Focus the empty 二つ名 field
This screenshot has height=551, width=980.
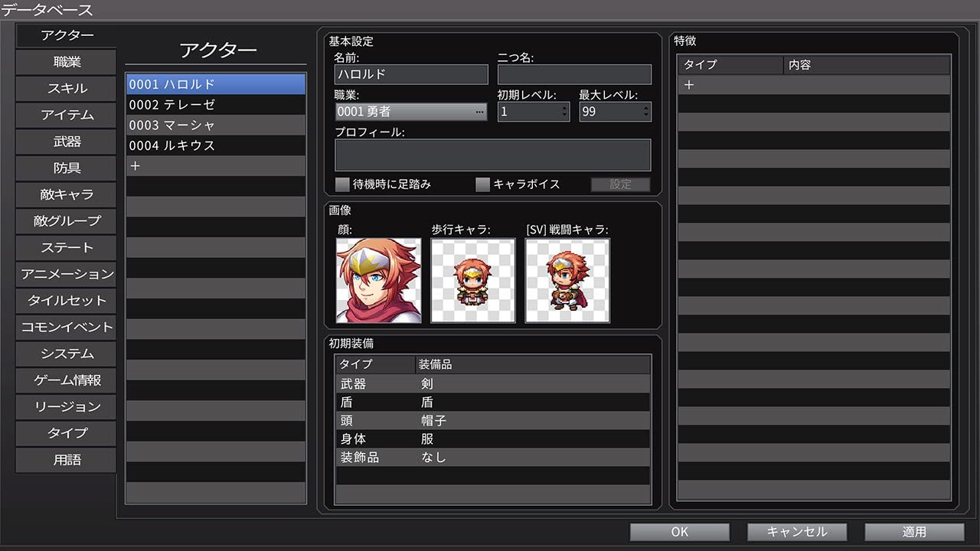click(x=574, y=74)
